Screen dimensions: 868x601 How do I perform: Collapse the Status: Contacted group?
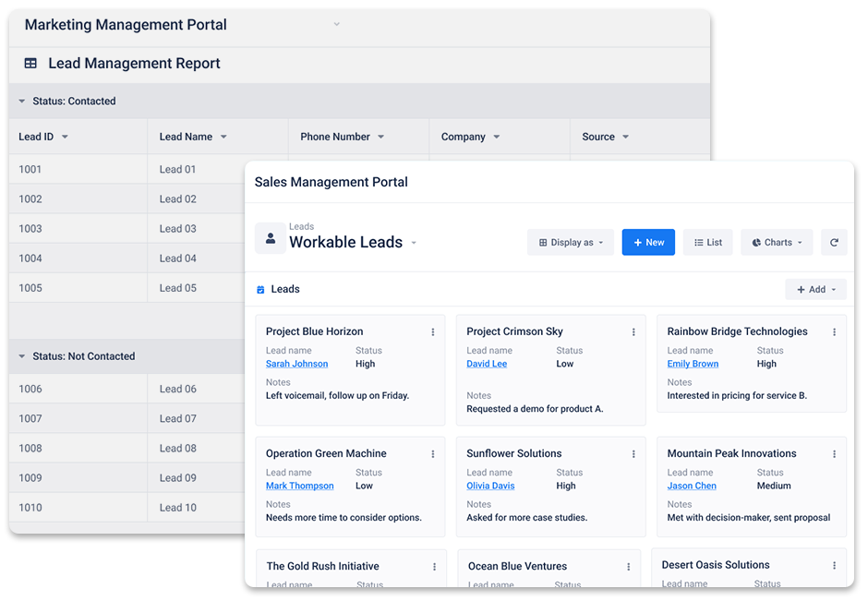coord(21,102)
